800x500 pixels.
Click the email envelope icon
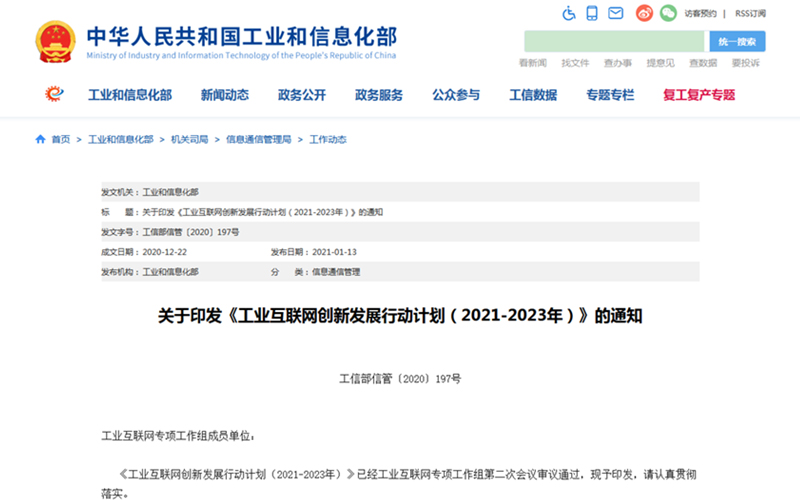(616, 13)
